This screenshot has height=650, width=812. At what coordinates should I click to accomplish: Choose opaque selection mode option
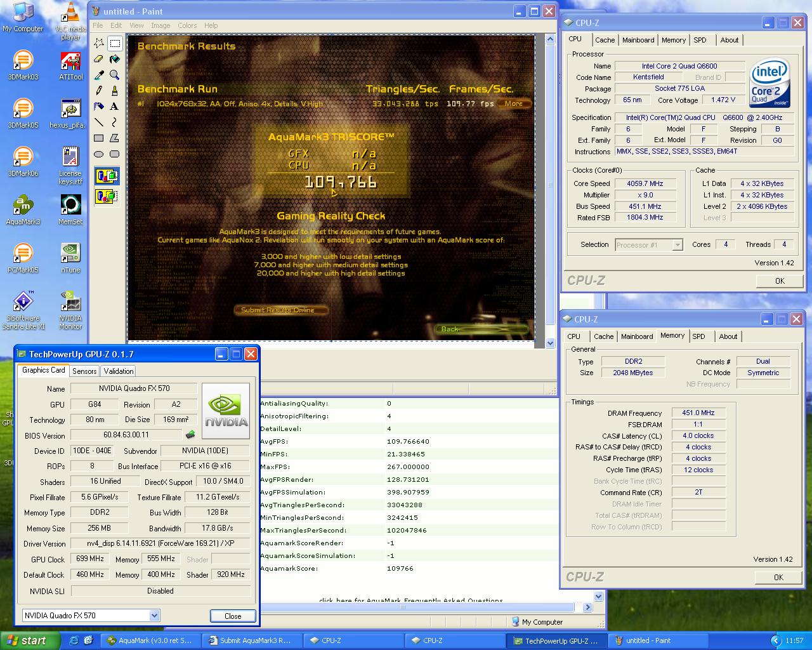(x=107, y=176)
